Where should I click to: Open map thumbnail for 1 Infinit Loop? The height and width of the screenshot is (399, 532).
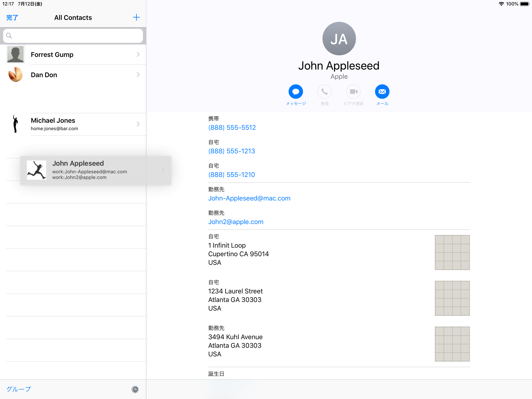pyautogui.click(x=452, y=252)
